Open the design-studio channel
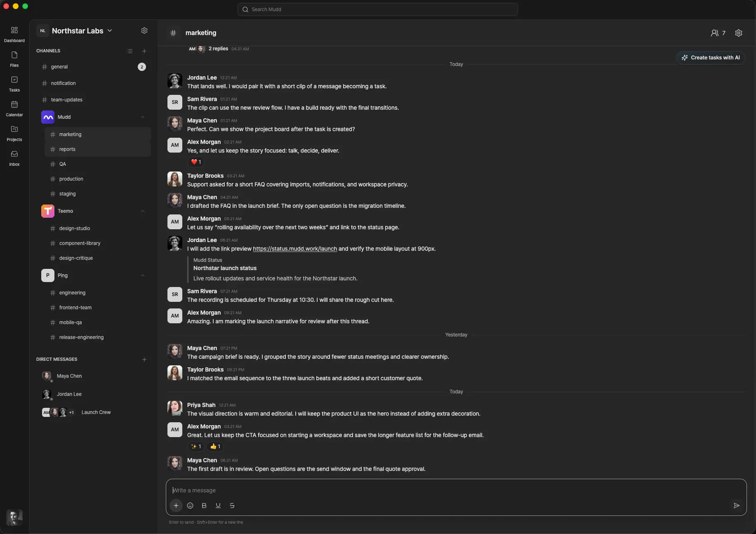 [98, 228]
